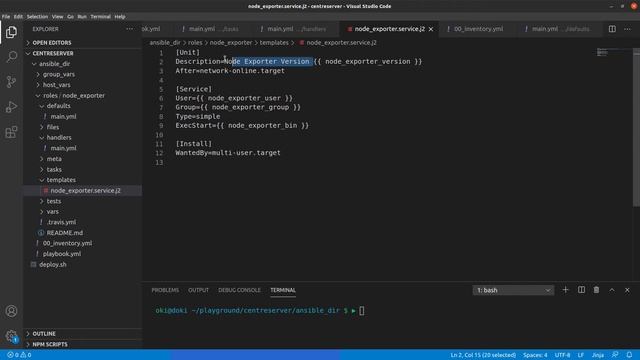Create a new terminal with plus icon

[565, 290]
